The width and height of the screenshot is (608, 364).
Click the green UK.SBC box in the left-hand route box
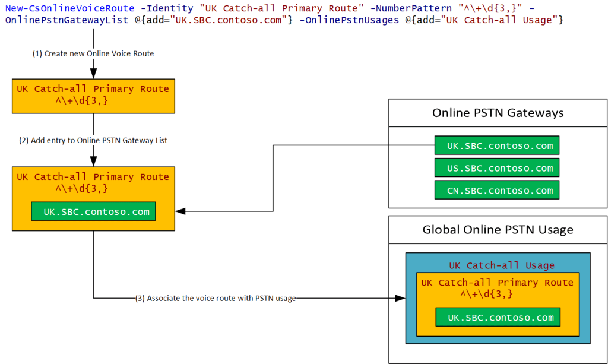(x=93, y=212)
